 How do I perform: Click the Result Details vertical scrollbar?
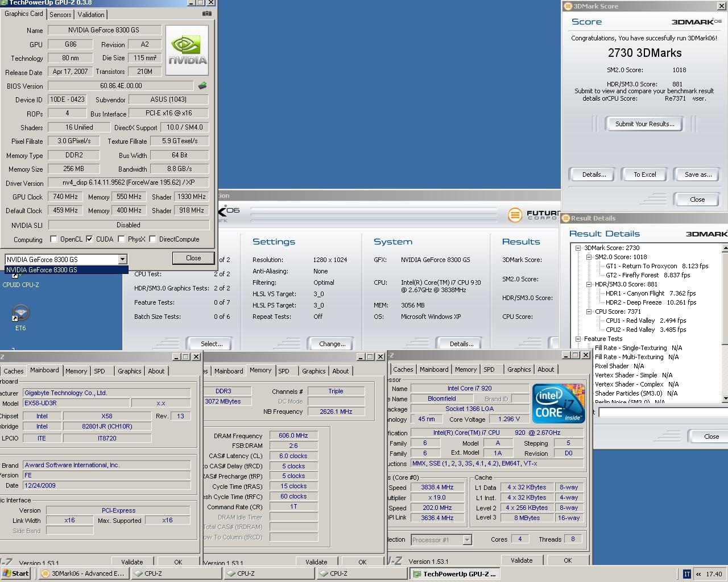tap(725, 323)
